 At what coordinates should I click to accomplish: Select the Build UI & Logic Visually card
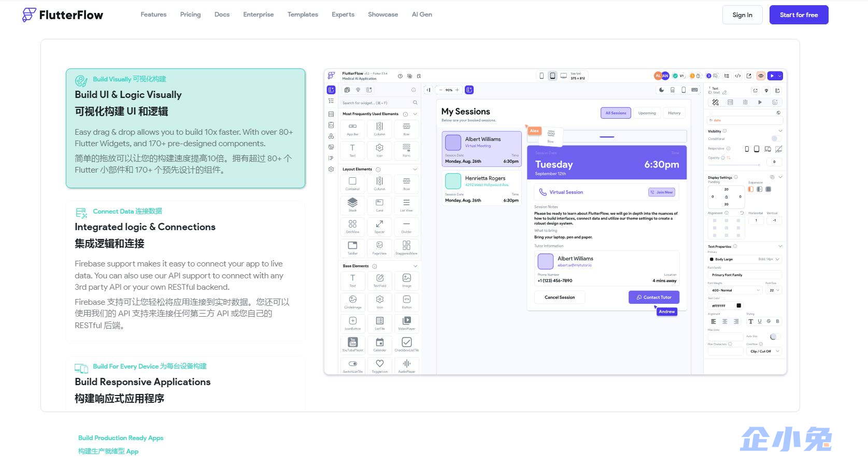point(186,128)
